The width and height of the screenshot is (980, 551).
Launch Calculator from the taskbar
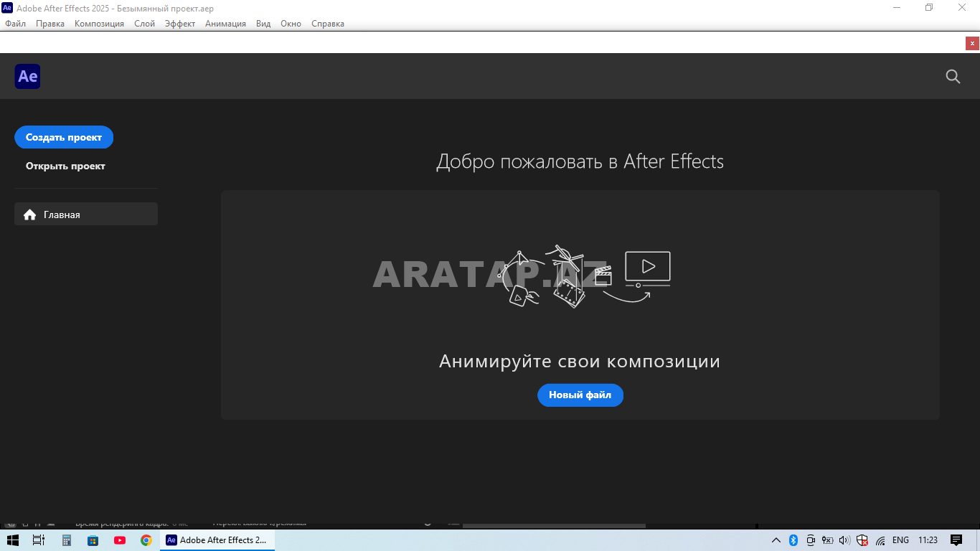click(x=67, y=540)
